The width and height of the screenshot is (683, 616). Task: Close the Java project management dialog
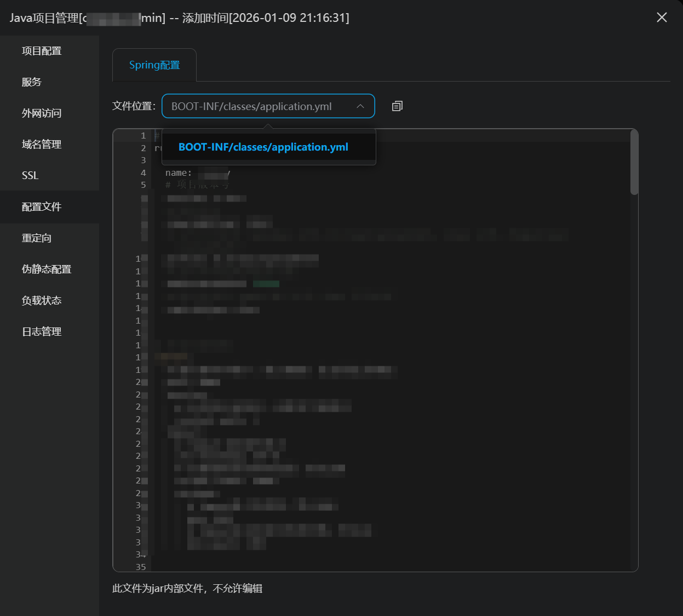(x=662, y=18)
